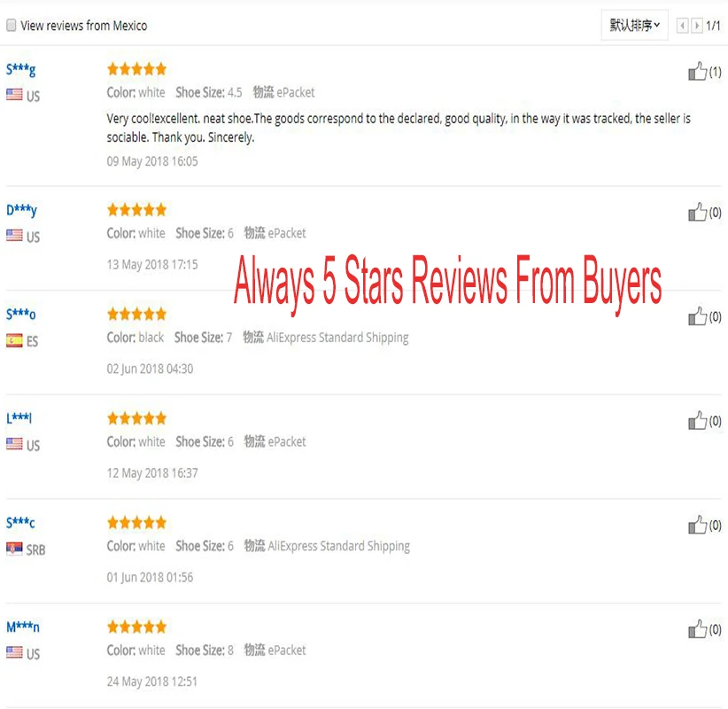Click thumbs-up on S***o's review
Image resolution: width=728 pixels, height=709 pixels.
[x=697, y=316]
